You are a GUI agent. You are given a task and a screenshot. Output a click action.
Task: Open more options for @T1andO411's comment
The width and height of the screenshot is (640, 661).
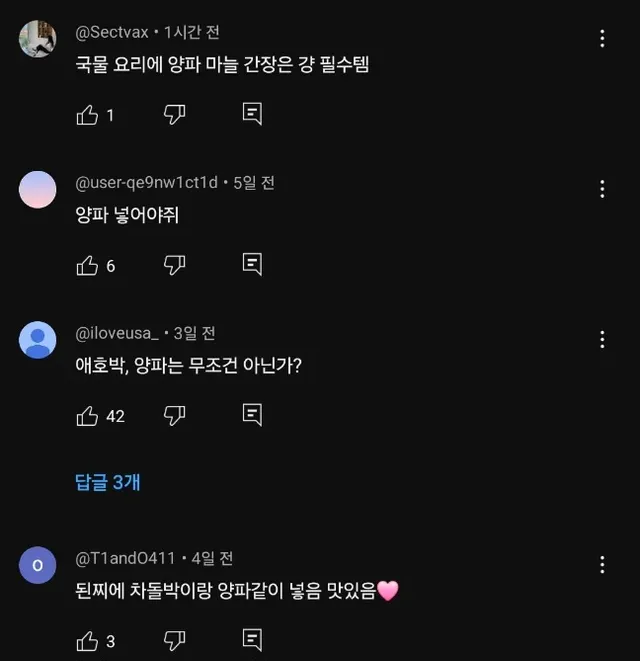point(602,564)
